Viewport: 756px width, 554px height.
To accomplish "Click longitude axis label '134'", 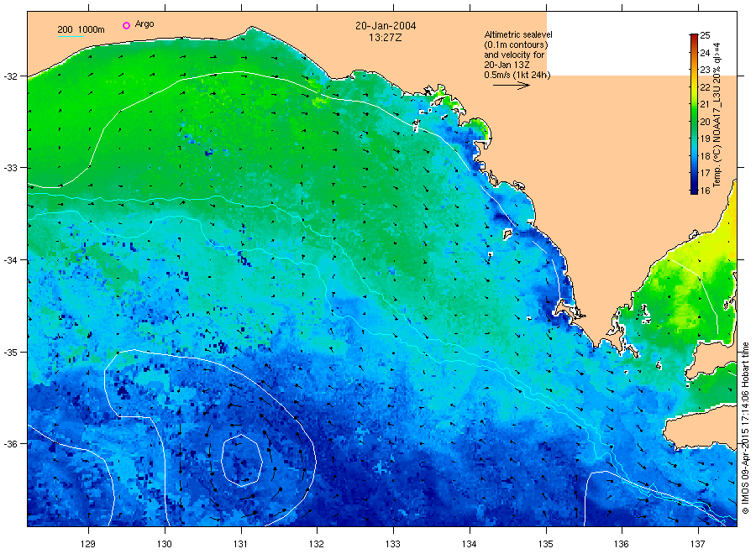I will [469, 544].
